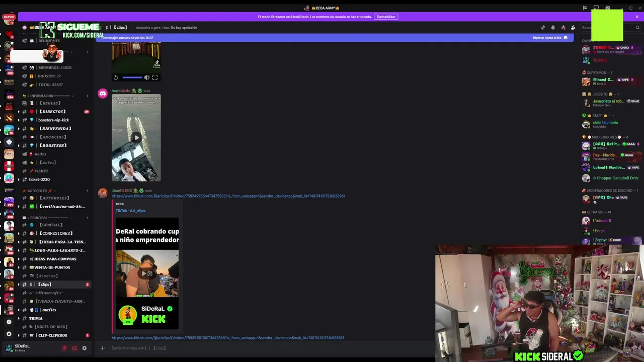Open the ticket-0230 channel
Viewport: 644px width, 362px height.
(x=55, y=179)
